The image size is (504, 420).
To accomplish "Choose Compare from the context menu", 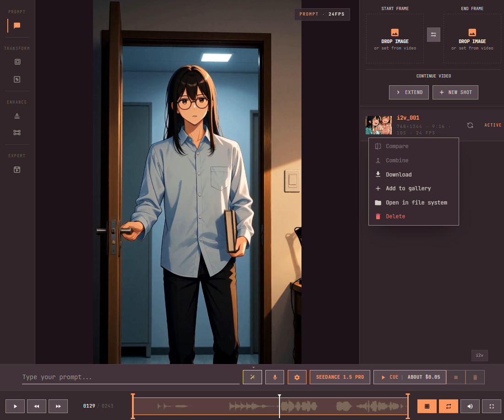I will [413, 146].
